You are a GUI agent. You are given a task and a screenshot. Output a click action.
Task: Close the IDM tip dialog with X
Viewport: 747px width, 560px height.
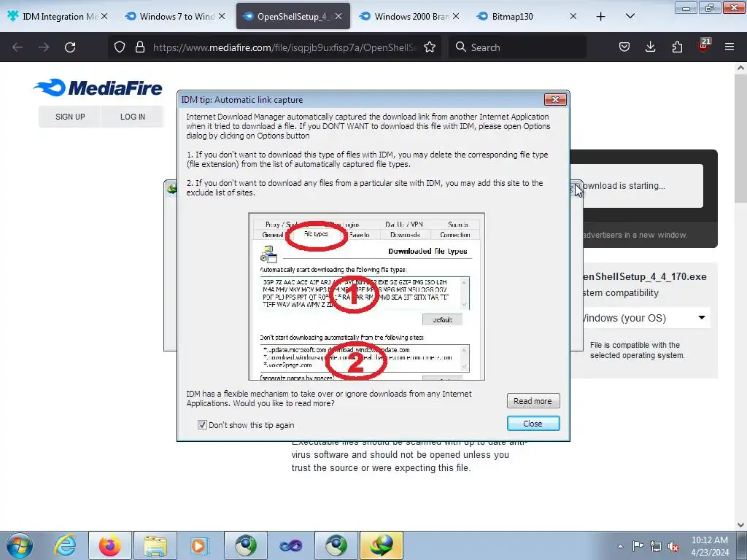pyautogui.click(x=555, y=99)
